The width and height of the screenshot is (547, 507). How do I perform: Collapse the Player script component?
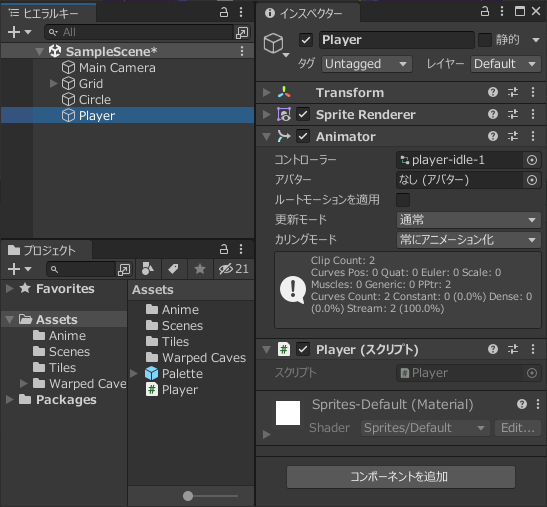[x=267, y=349]
